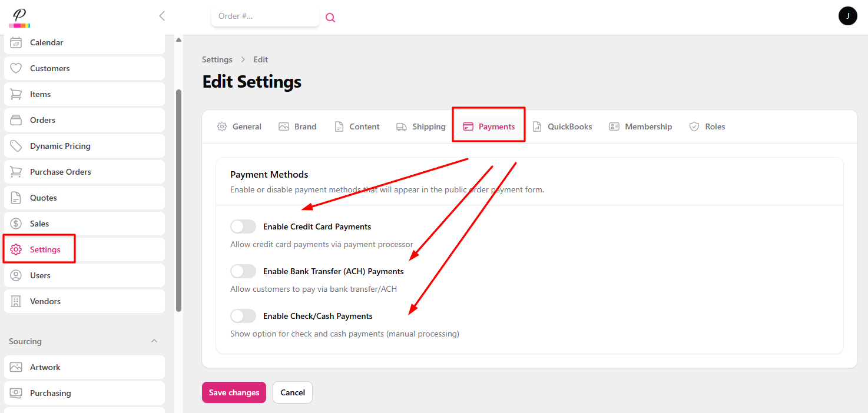Collapse the sidebar using the left chevron
Image resolution: width=868 pixels, height=413 pixels.
[x=162, y=16]
